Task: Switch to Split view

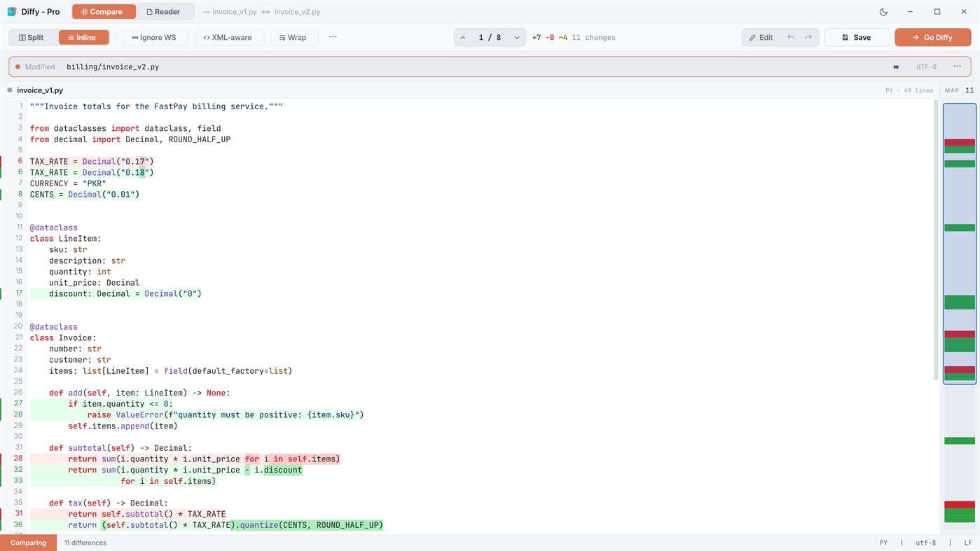Action: click(x=32, y=38)
